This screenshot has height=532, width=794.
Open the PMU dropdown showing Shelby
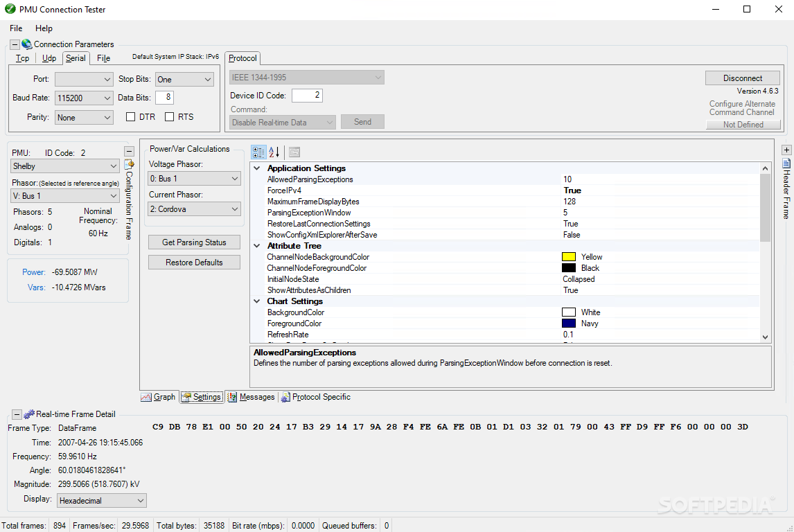[x=65, y=166]
